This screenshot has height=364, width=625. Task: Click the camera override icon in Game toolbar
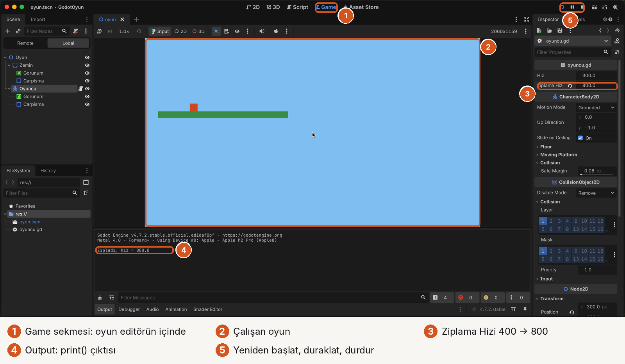[x=276, y=31]
